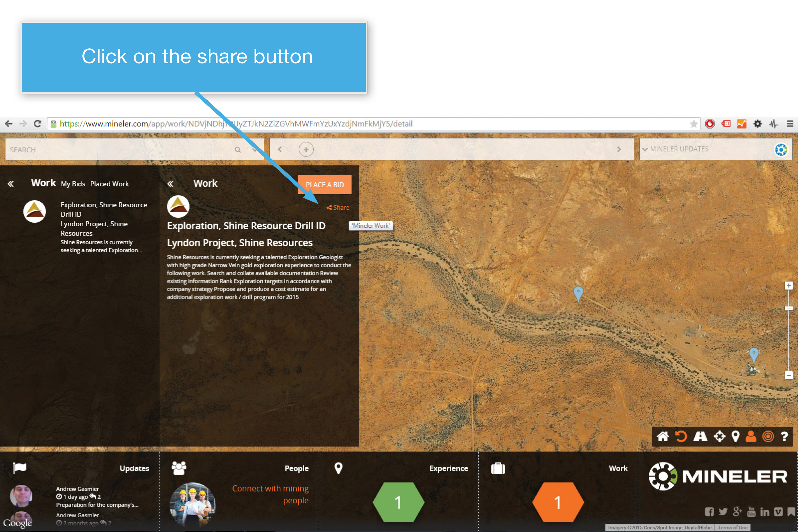
Task: Collapse the Work list panel with double chevron
Action: click(x=11, y=184)
